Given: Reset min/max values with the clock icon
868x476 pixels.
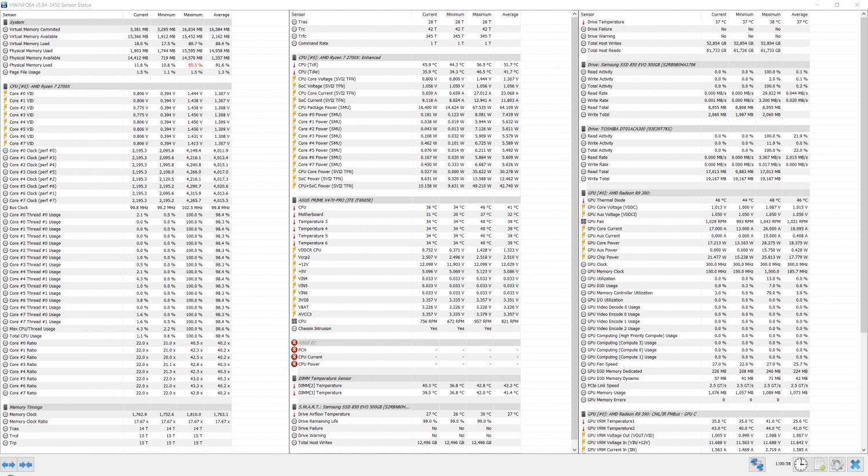Looking at the screenshot, I should (x=801, y=464).
